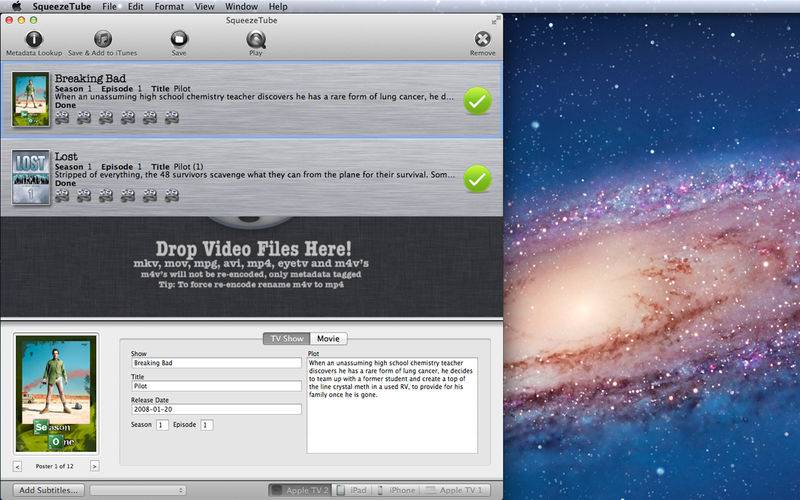The height and width of the screenshot is (500, 800).
Task: Click the Season number field
Action: coord(162,425)
